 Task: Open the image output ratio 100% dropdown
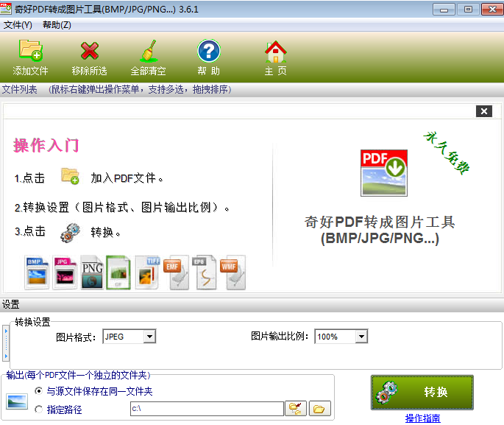(361, 337)
